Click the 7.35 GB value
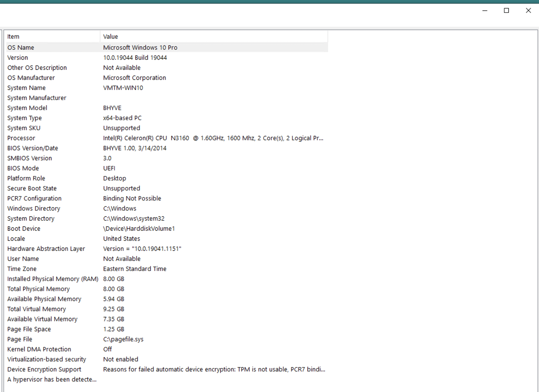 click(114, 319)
